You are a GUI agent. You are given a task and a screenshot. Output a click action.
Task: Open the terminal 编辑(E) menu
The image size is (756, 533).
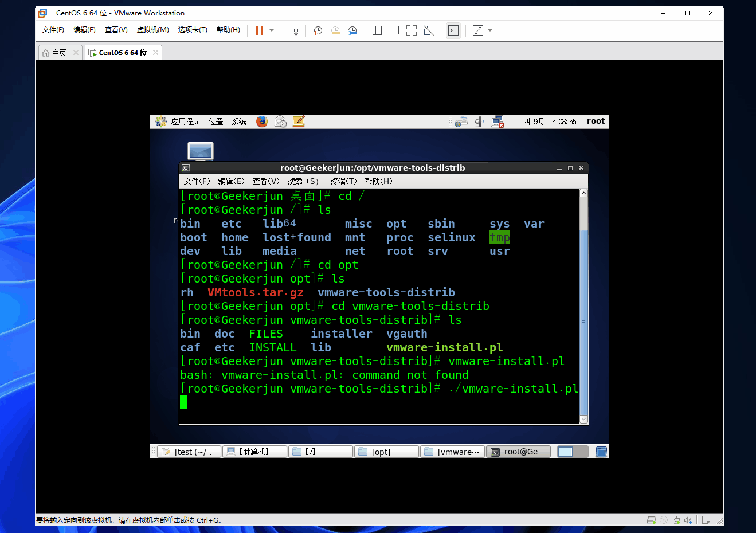point(231,181)
